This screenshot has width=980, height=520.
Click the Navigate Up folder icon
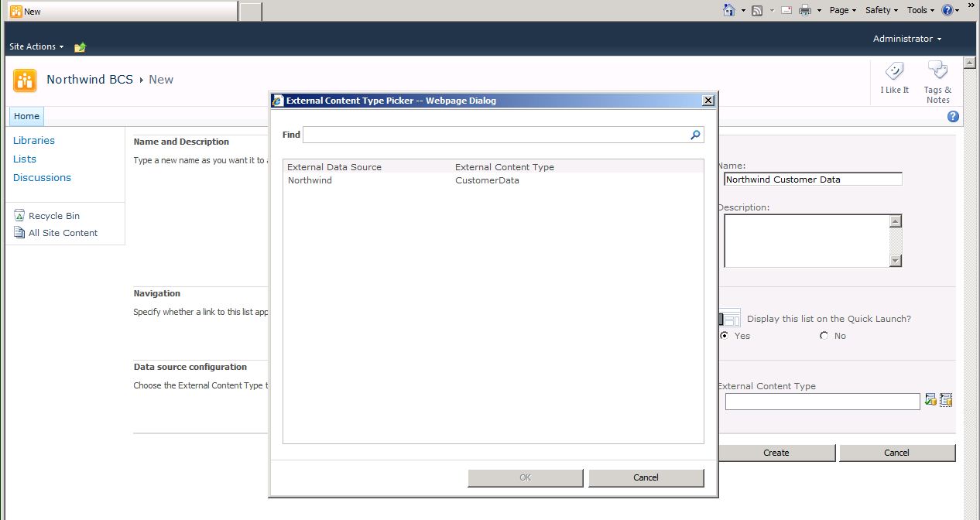[80, 47]
